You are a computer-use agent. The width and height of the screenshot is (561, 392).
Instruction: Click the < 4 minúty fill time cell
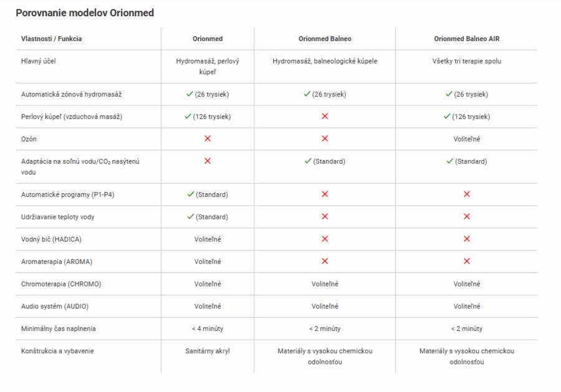(208, 328)
